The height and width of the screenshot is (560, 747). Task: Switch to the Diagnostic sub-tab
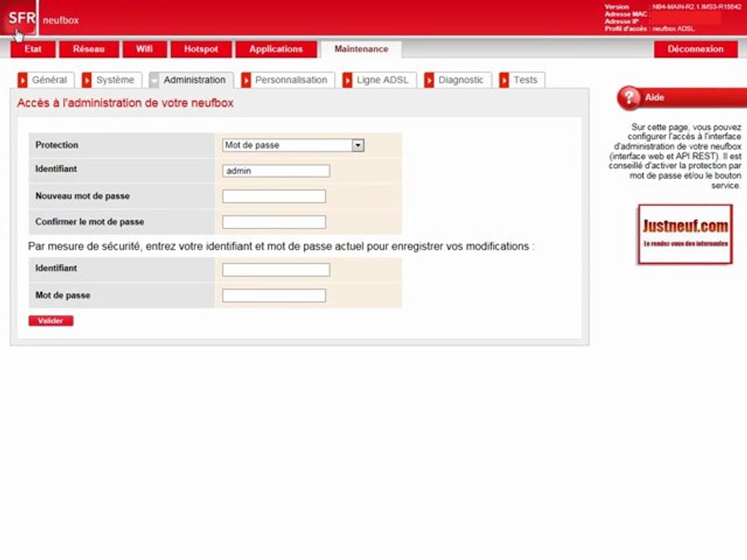click(x=458, y=80)
